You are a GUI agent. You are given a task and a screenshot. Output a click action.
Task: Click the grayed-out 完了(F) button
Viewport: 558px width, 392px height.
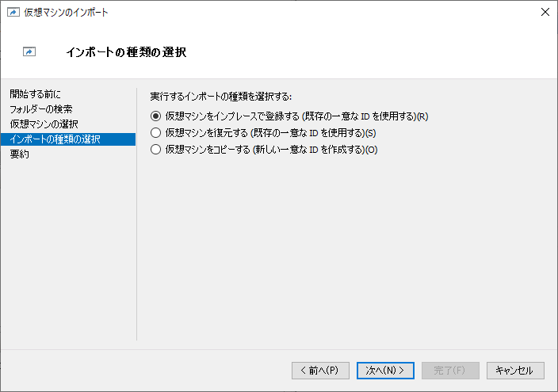tap(450, 371)
